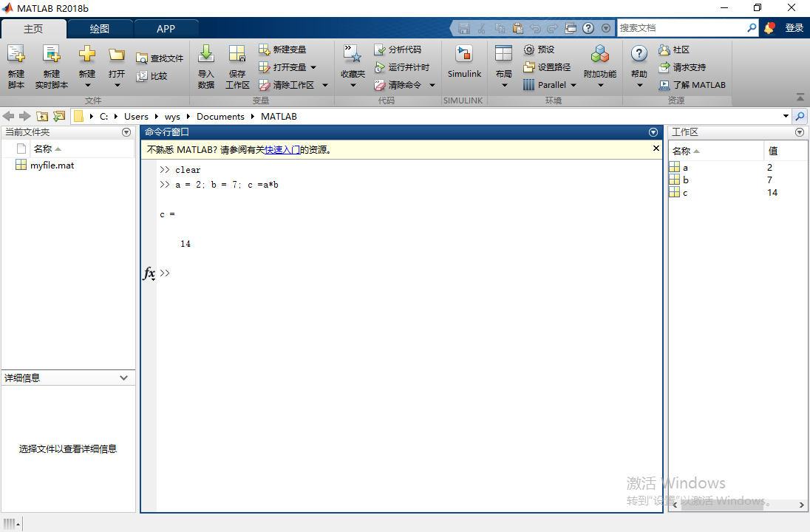
Task: Click Import Data (导入数据) icon
Action: tap(206, 54)
